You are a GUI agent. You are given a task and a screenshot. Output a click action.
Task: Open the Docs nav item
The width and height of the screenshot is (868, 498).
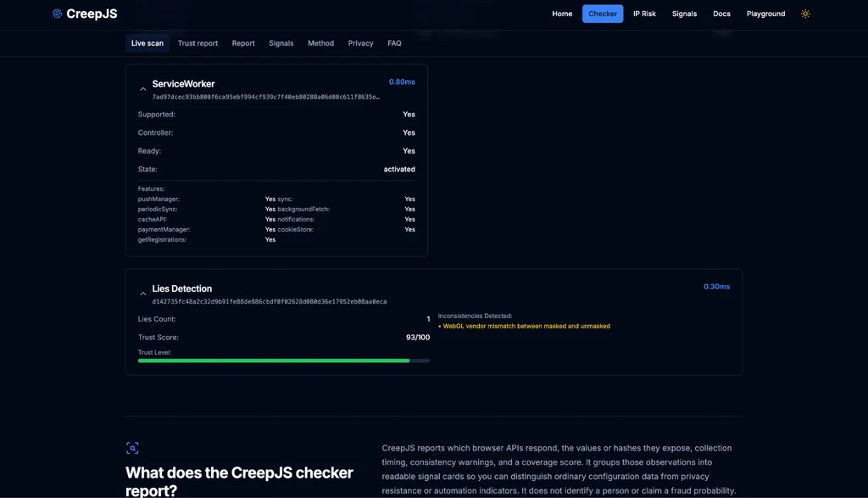click(721, 14)
